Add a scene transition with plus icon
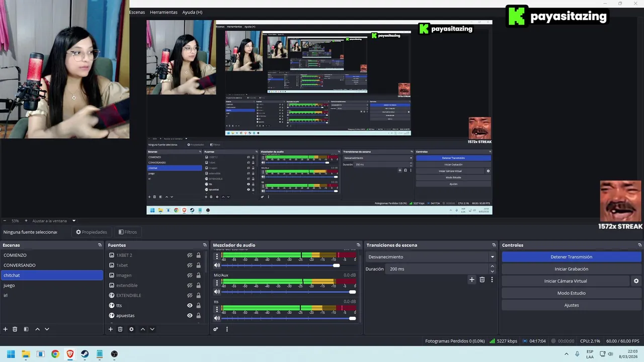This screenshot has width=644, height=362. click(471, 280)
